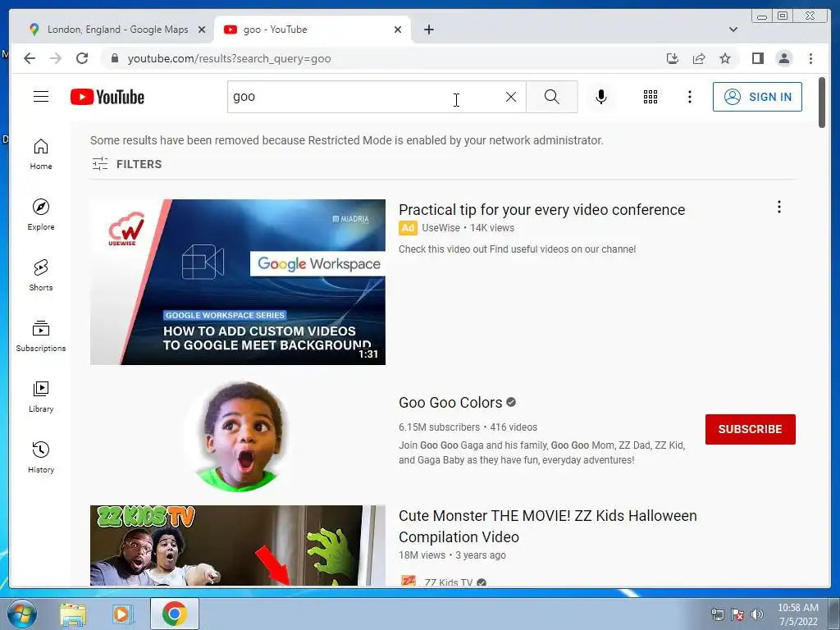Select the 'Some results have been removed' notice text
The height and width of the screenshot is (630, 840).
347,140
